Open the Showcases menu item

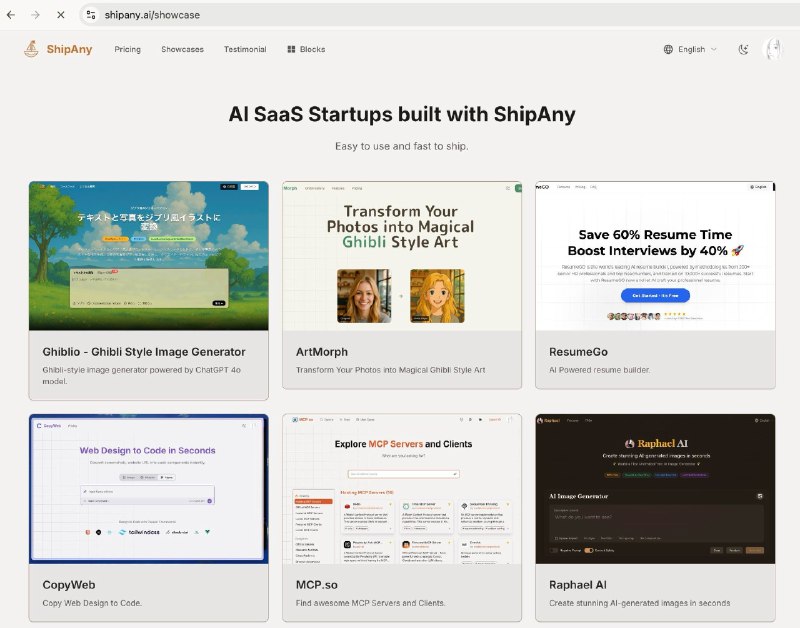(182, 49)
